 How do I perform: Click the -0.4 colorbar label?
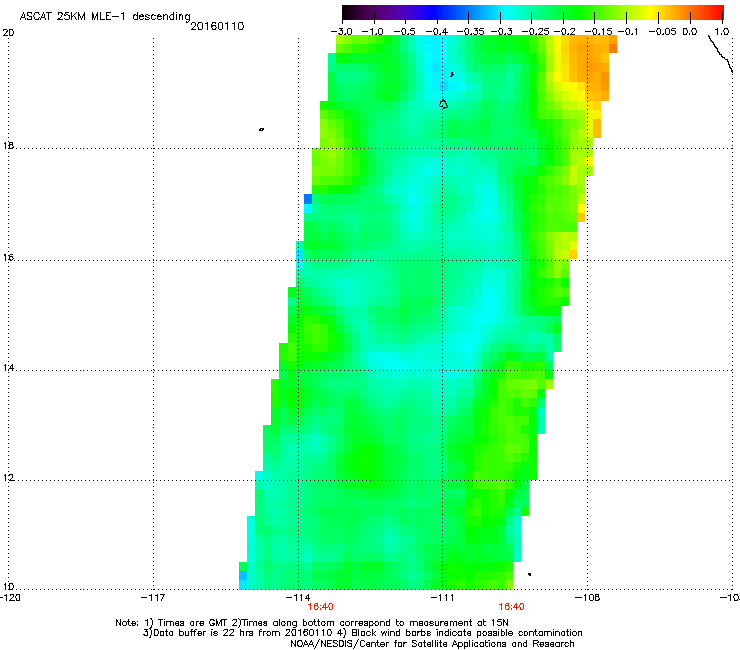437,31
